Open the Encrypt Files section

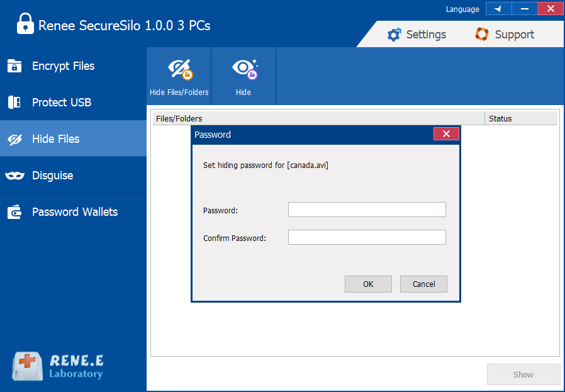point(73,65)
